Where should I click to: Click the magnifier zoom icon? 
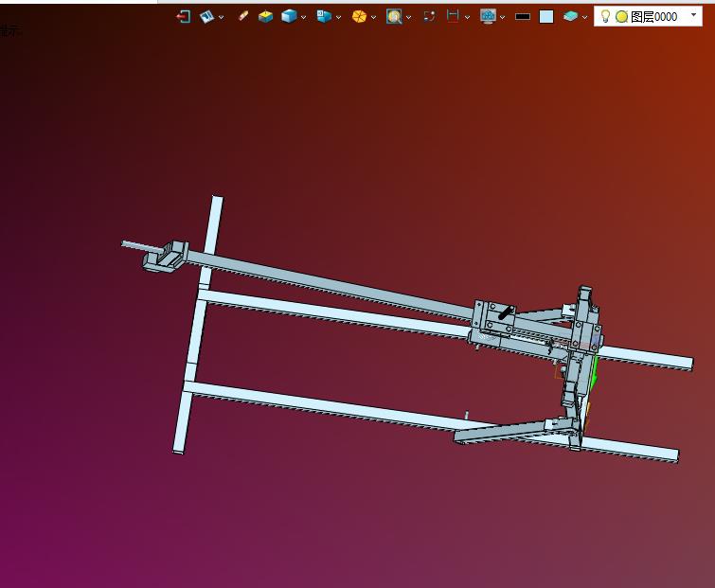(394, 17)
